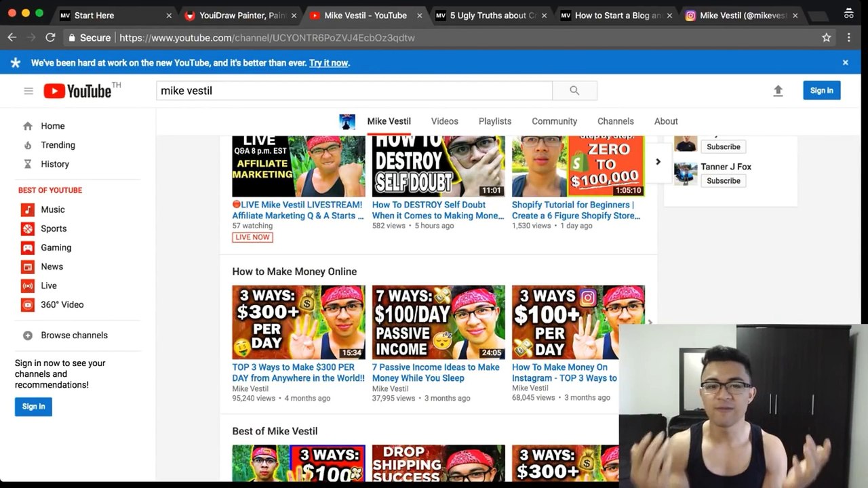
Task: Click the 360° Video category icon
Action: (x=28, y=305)
